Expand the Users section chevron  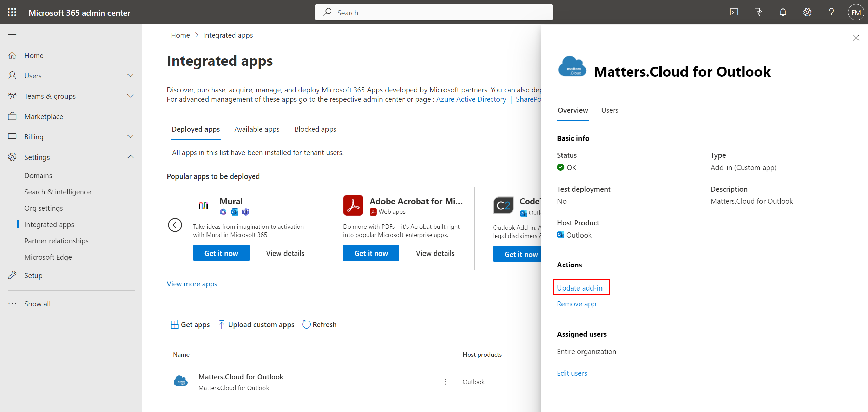coord(131,75)
